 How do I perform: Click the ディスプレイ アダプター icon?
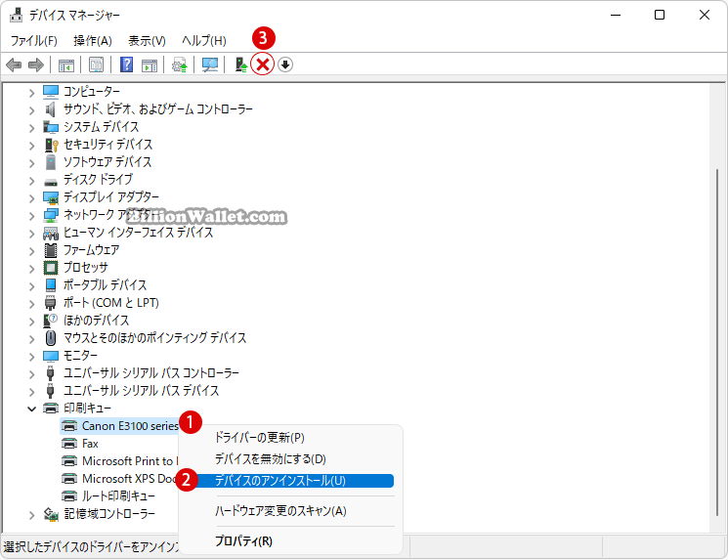(x=51, y=197)
